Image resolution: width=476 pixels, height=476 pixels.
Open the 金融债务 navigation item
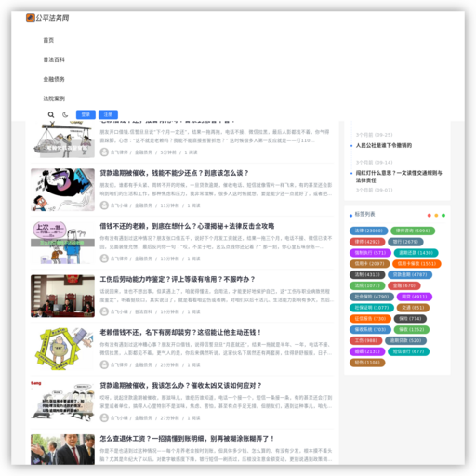tap(54, 79)
